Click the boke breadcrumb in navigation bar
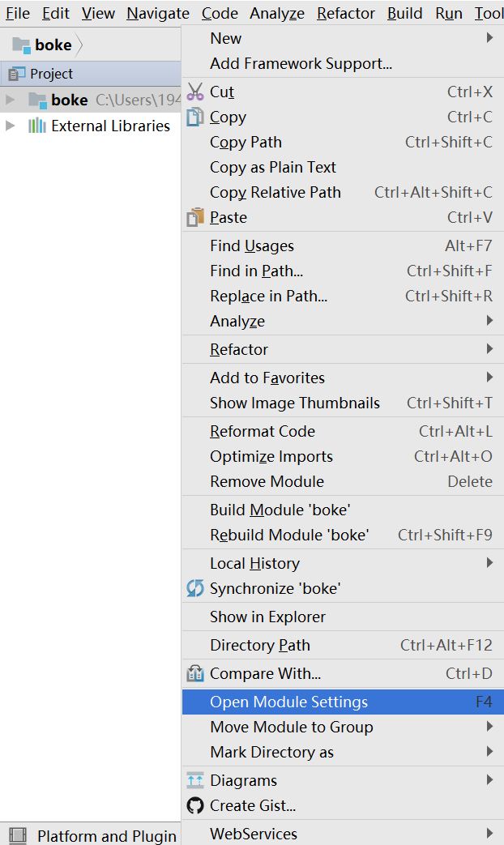The image size is (504, 845). (52, 45)
